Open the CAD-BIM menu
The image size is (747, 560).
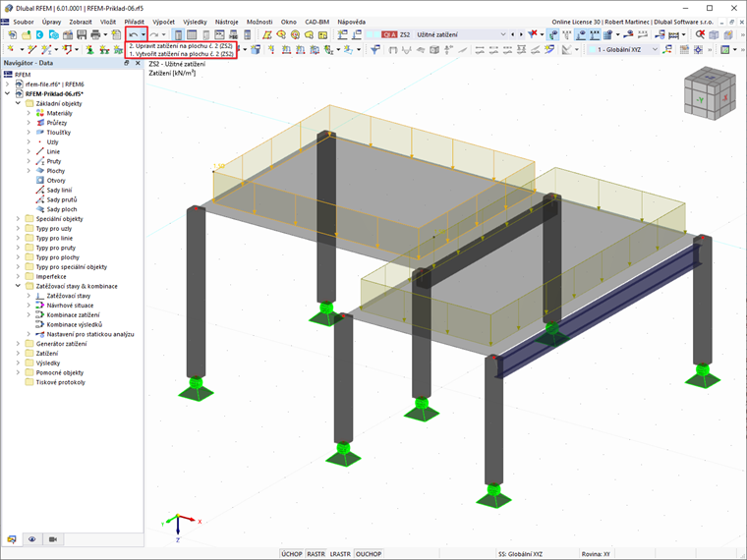317,22
